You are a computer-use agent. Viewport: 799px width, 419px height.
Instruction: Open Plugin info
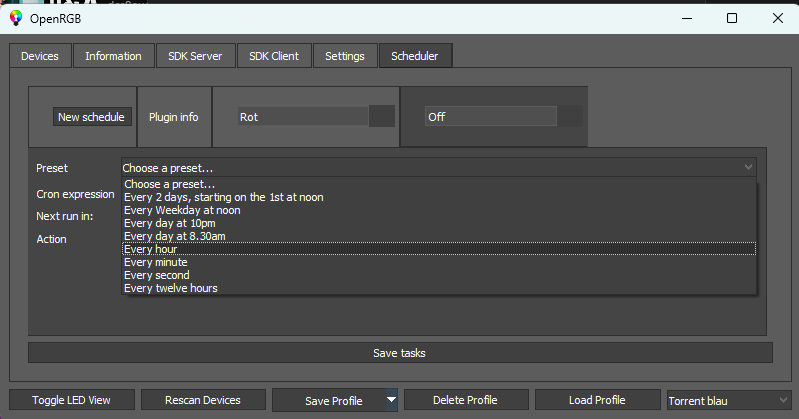[174, 117]
